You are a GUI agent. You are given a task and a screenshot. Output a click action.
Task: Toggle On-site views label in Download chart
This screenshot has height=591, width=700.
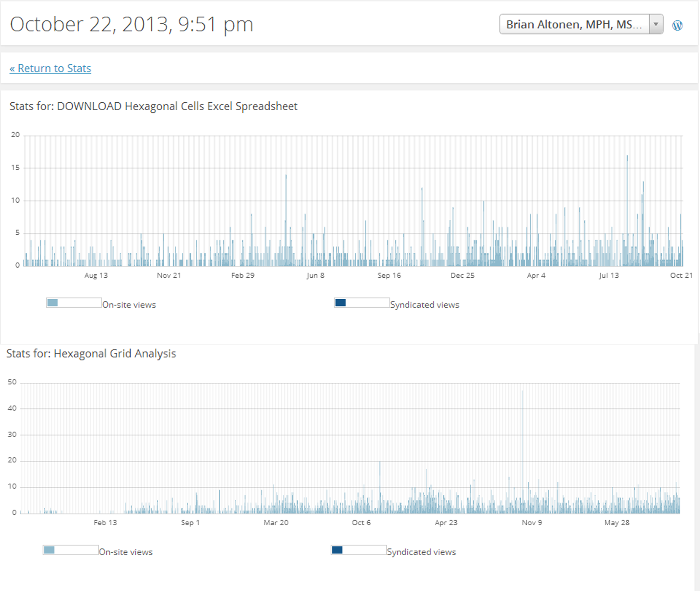pos(129,305)
